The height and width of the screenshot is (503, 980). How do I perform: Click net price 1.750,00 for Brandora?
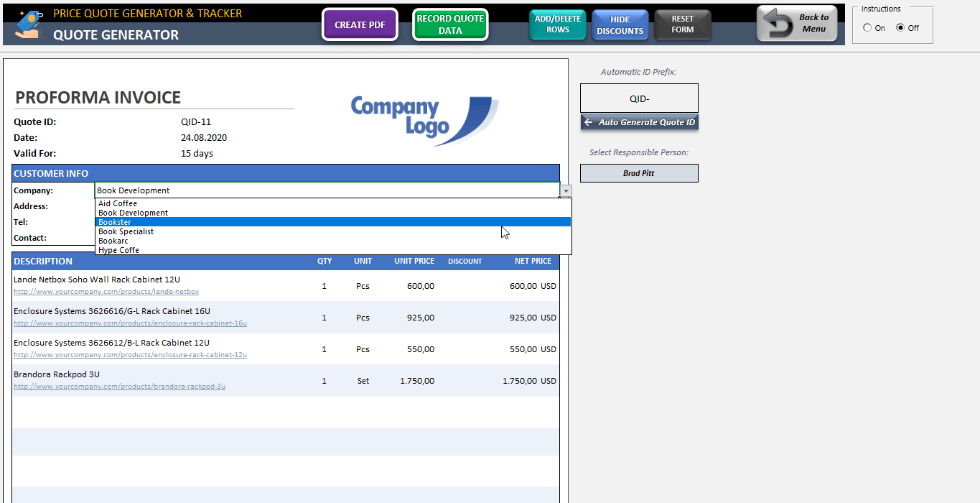point(520,381)
